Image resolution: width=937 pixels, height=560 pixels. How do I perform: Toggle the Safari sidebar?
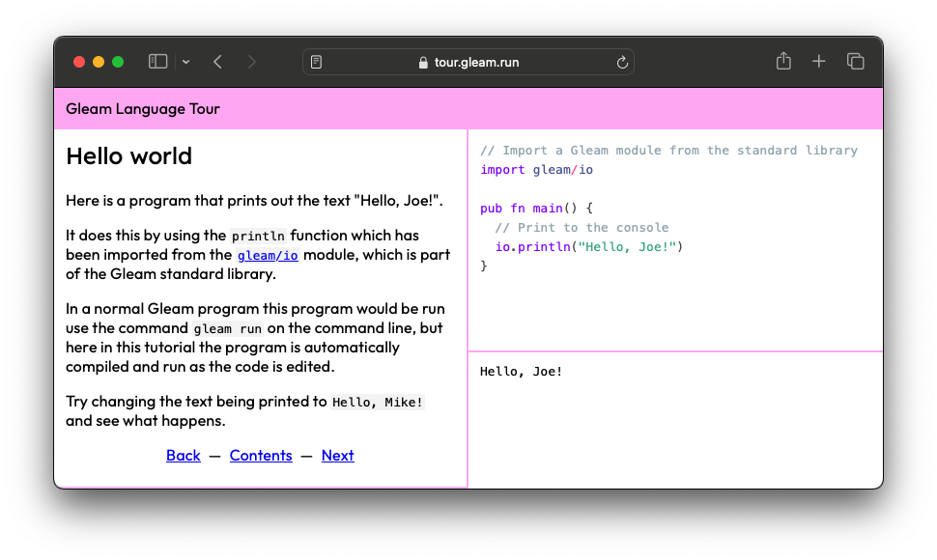[157, 62]
